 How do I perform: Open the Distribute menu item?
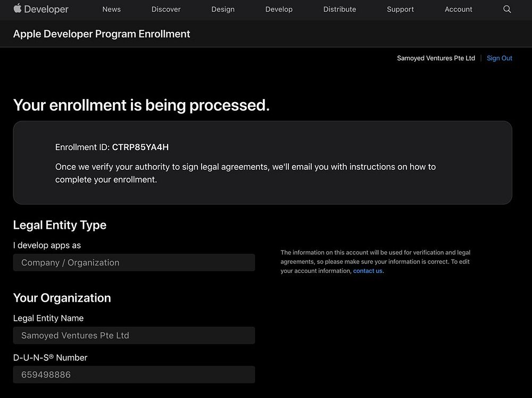click(x=339, y=9)
